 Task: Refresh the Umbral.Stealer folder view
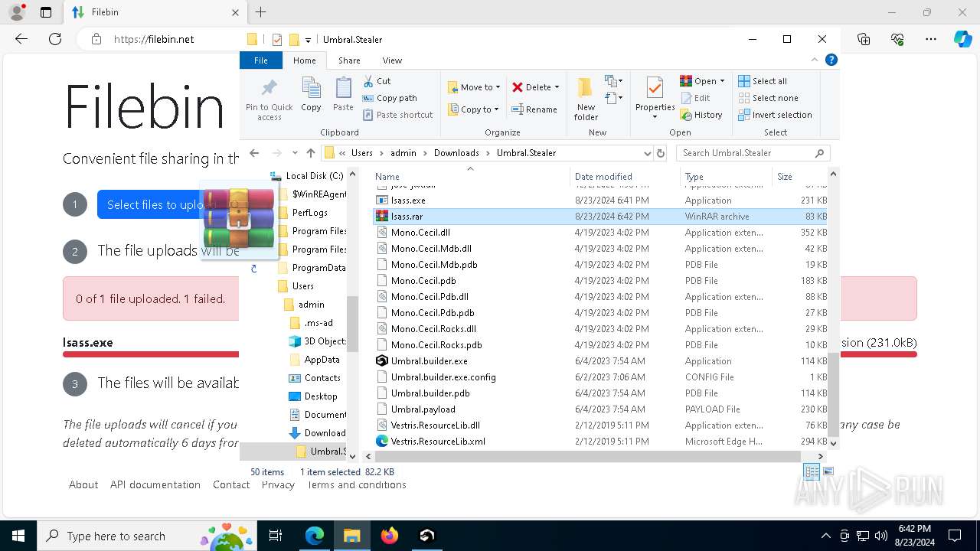(661, 153)
